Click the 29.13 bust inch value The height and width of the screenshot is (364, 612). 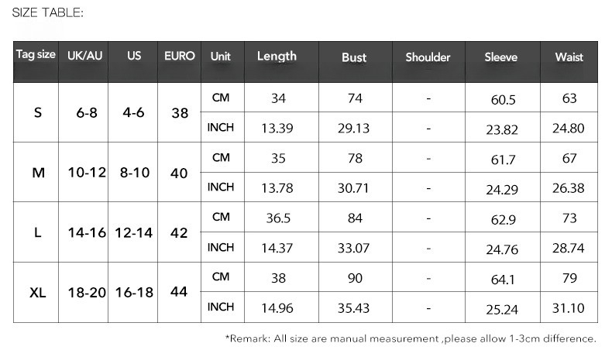355,127
